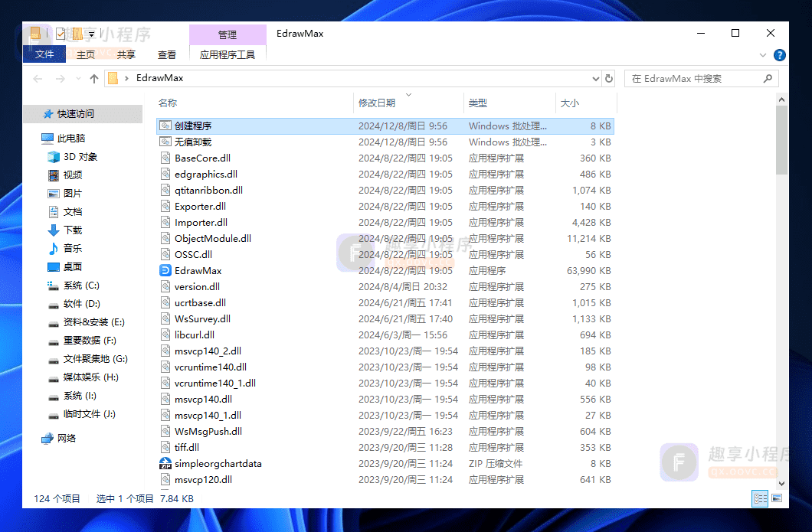The width and height of the screenshot is (812, 532).
Task: Click the back navigation arrow
Action: 38,79
